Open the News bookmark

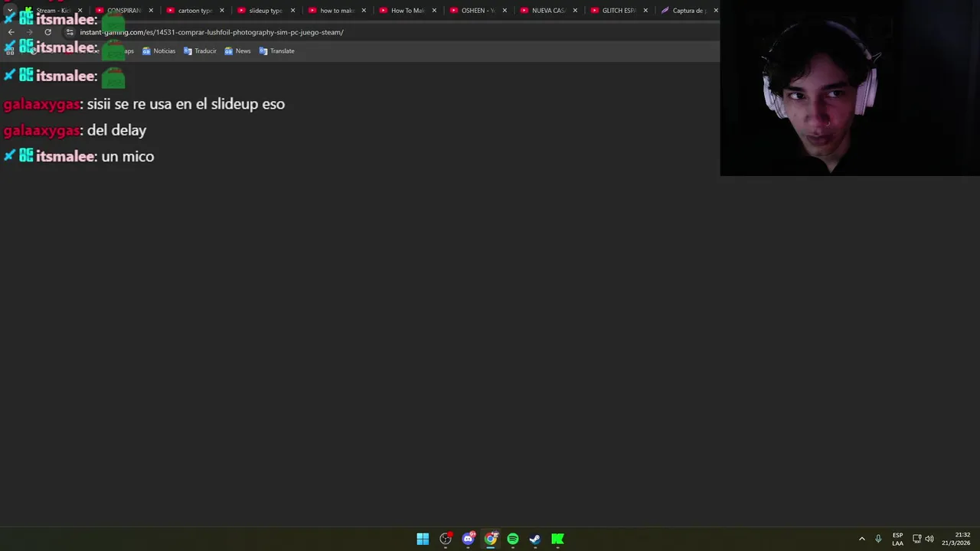pyautogui.click(x=237, y=51)
